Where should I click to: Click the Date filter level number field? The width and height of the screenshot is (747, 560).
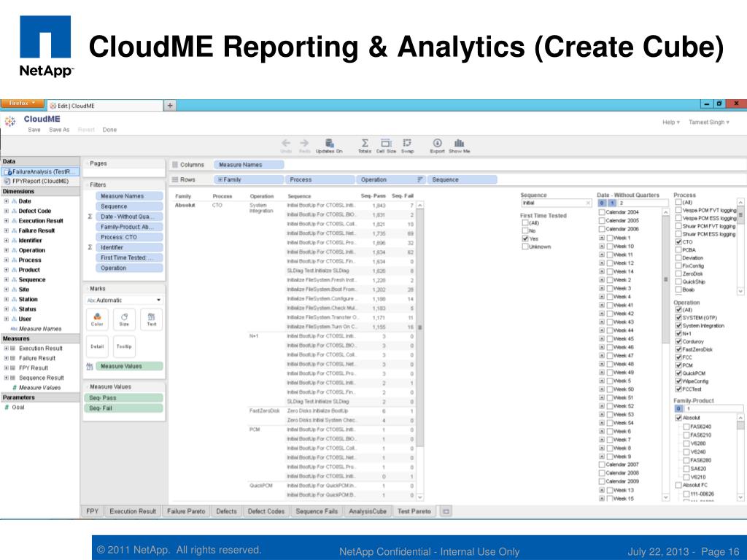pos(643,203)
